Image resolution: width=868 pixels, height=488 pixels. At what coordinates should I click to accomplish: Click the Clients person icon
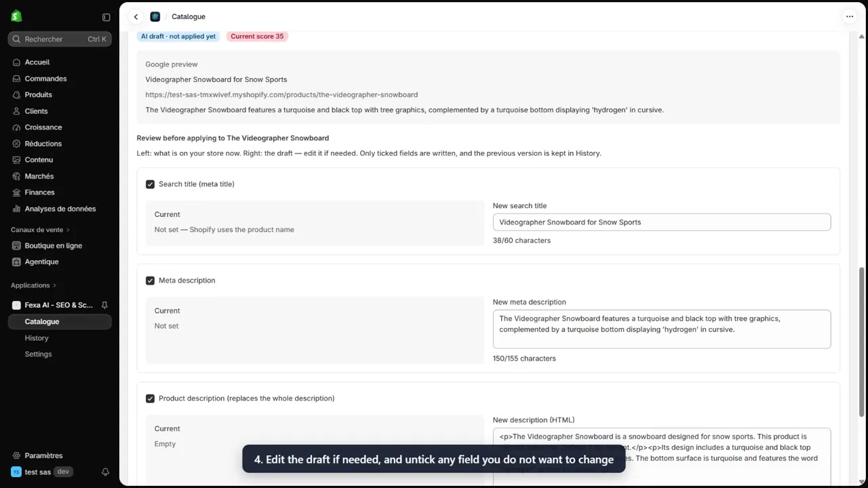pyautogui.click(x=16, y=111)
